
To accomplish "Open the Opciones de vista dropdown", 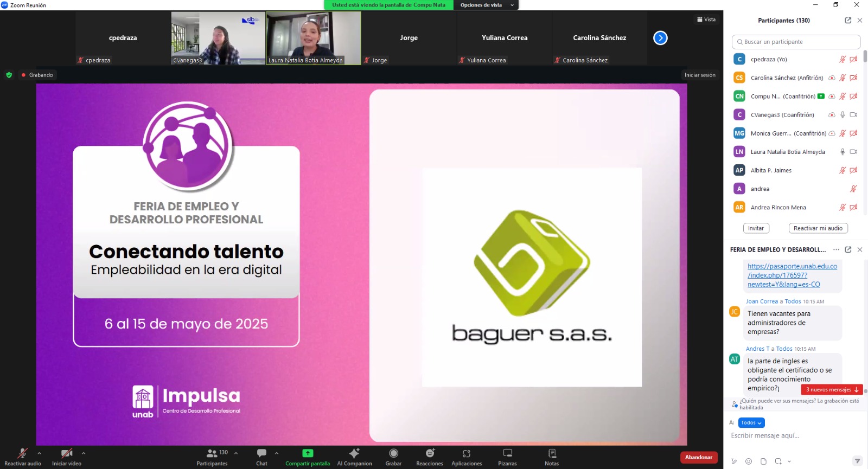I will tap(486, 5).
